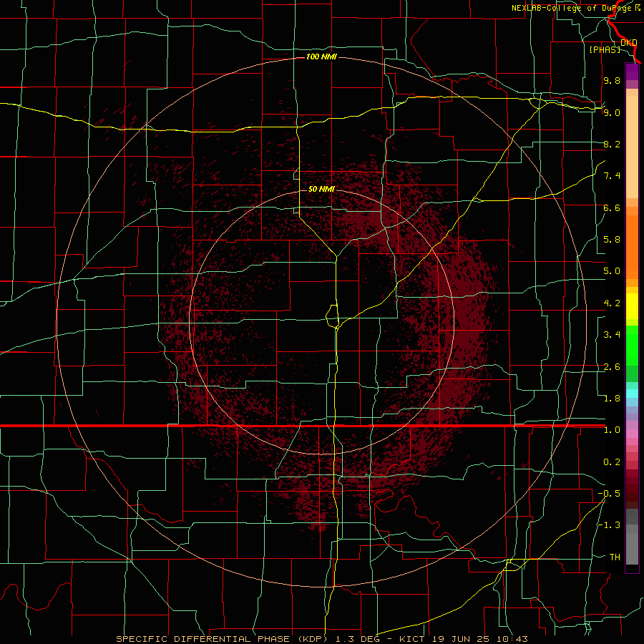Pick the pink segment near 1.0

tap(632, 434)
